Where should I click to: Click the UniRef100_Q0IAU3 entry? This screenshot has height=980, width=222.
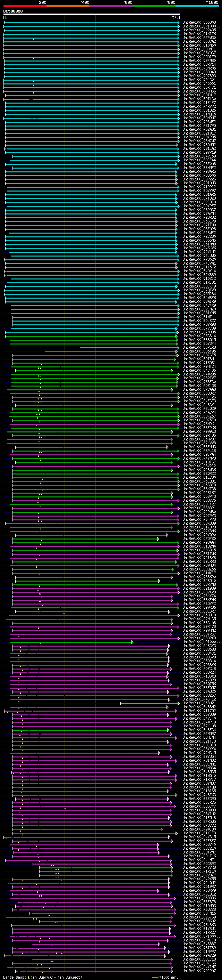199,183
